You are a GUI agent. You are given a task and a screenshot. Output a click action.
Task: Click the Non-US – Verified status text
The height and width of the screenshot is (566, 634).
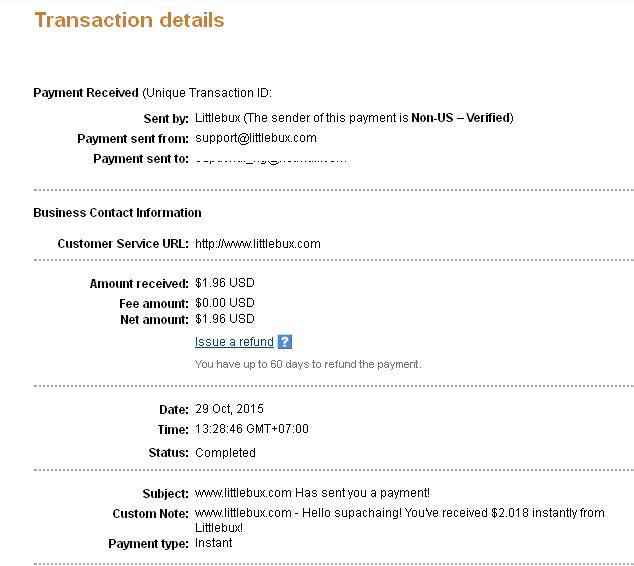pos(460,118)
